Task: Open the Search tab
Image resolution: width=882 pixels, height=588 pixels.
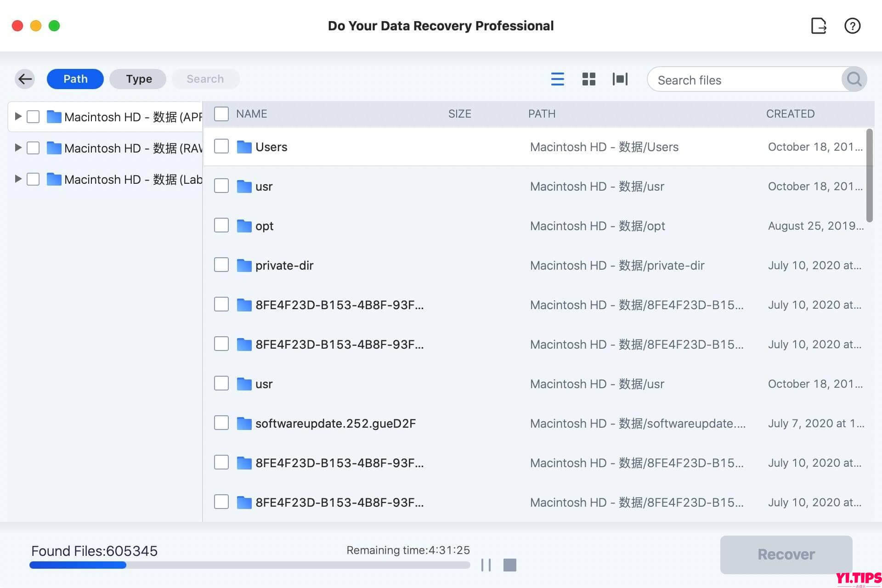Action: tap(205, 79)
